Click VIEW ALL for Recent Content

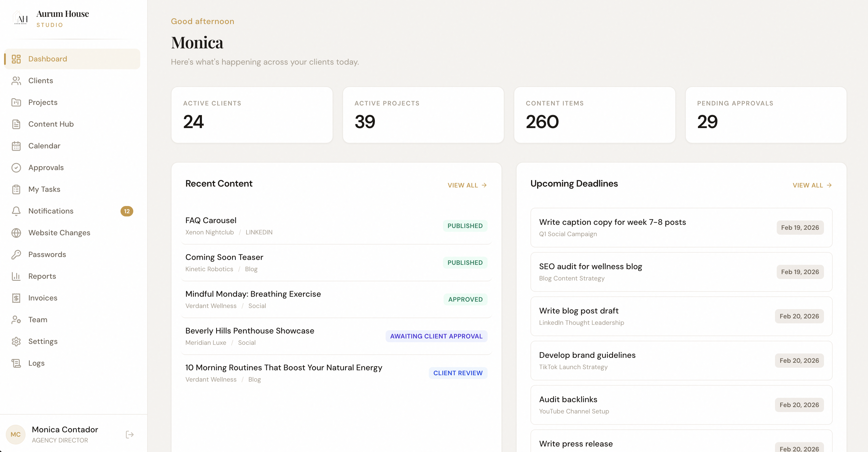tap(467, 185)
